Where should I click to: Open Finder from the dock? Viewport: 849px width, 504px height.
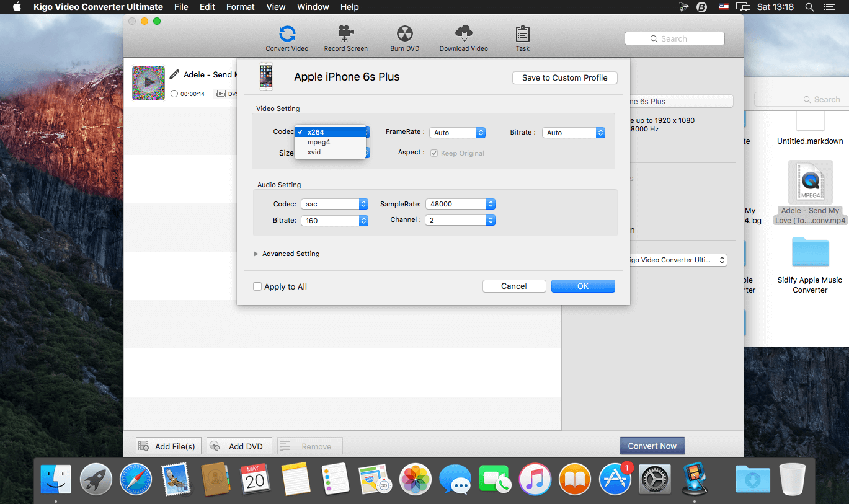(x=56, y=479)
